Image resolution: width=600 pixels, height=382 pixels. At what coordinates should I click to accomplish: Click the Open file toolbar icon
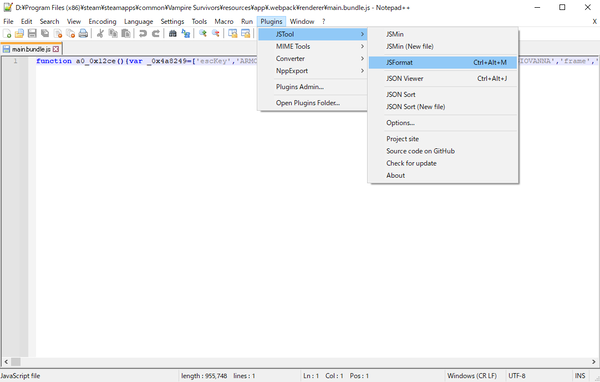(x=19, y=34)
